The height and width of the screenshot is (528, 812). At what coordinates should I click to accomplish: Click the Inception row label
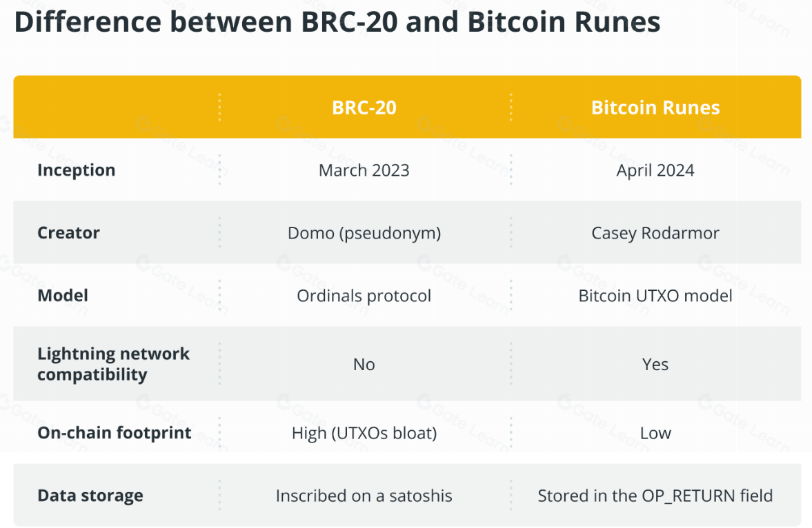pos(77,170)
